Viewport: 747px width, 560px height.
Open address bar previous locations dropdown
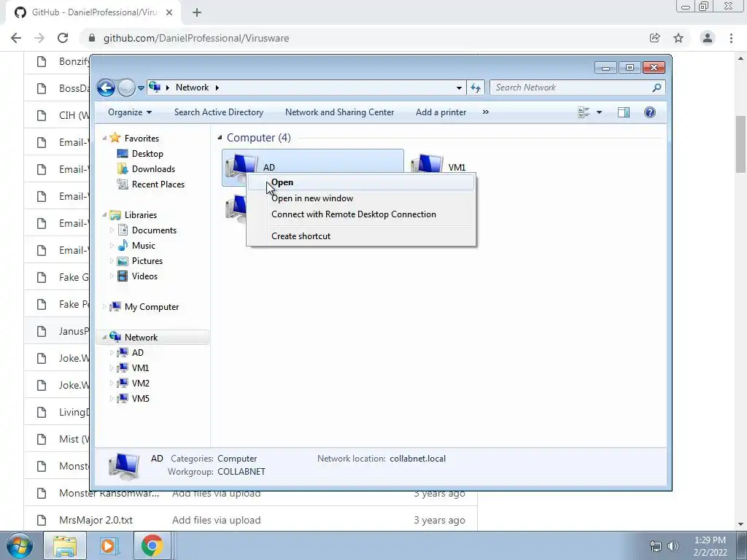pos(459,87)
